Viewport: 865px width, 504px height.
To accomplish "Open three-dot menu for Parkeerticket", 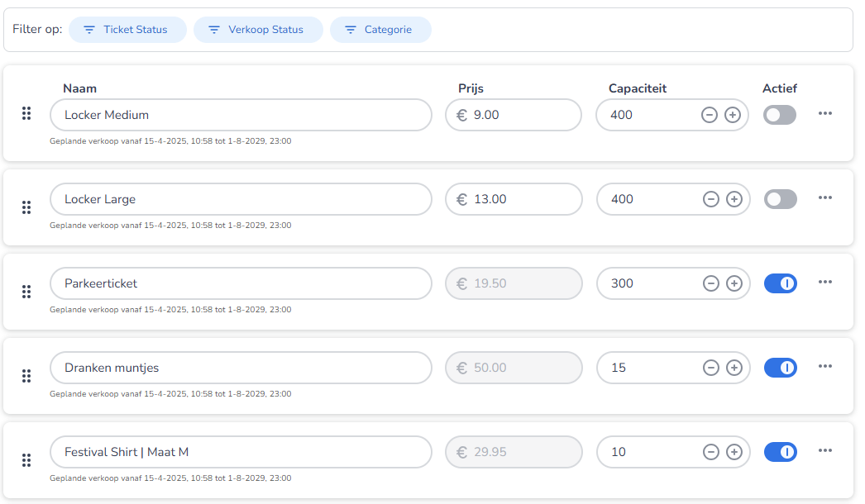I will [824, 282].
